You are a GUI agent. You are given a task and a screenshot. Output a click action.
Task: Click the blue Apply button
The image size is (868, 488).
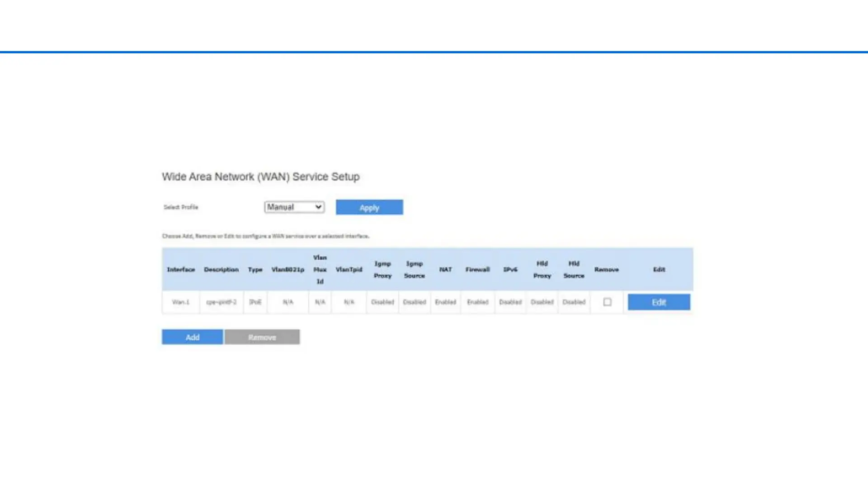369,207
